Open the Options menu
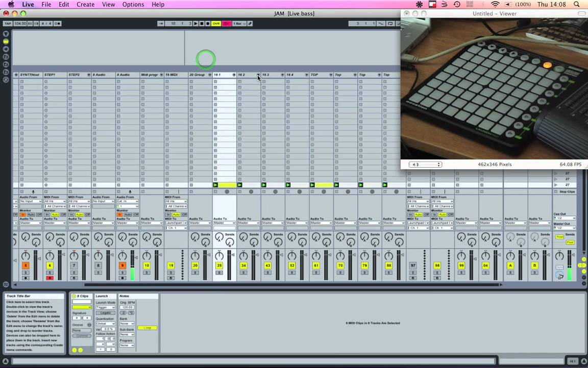The image size is (588, 368). pos(133,5)
